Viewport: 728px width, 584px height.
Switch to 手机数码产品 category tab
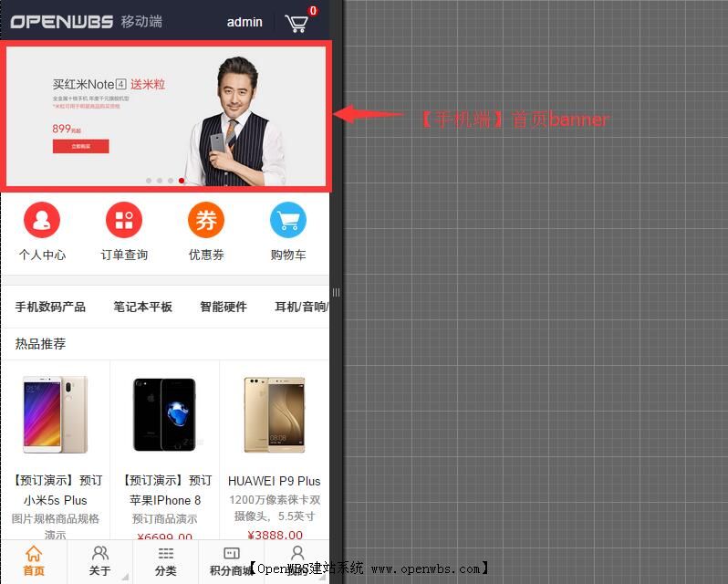click(50, 308)
